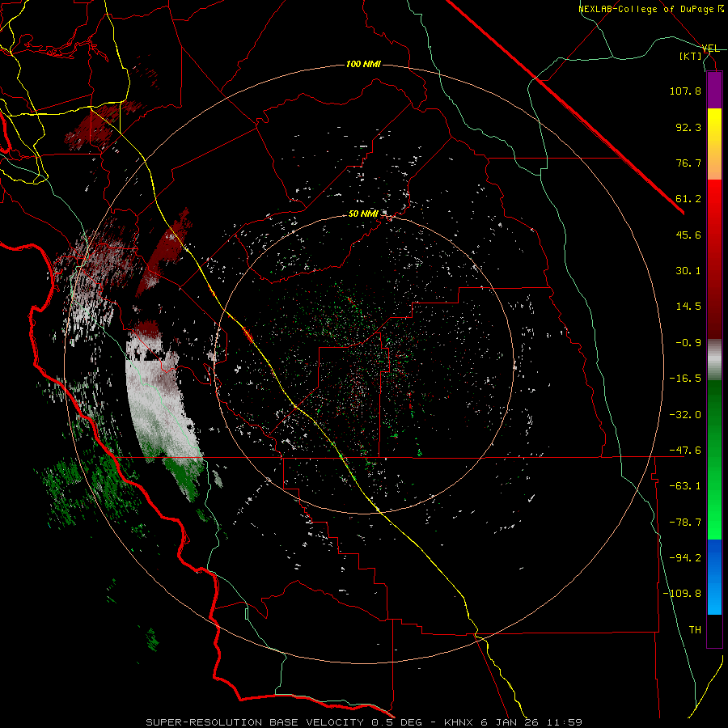Select the -0.9 scale value

[688, 343]
